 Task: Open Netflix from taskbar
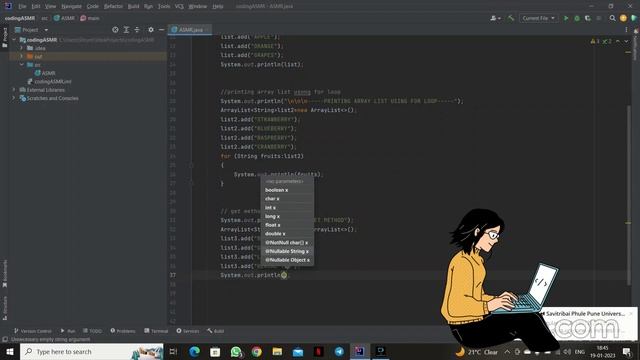319,351
